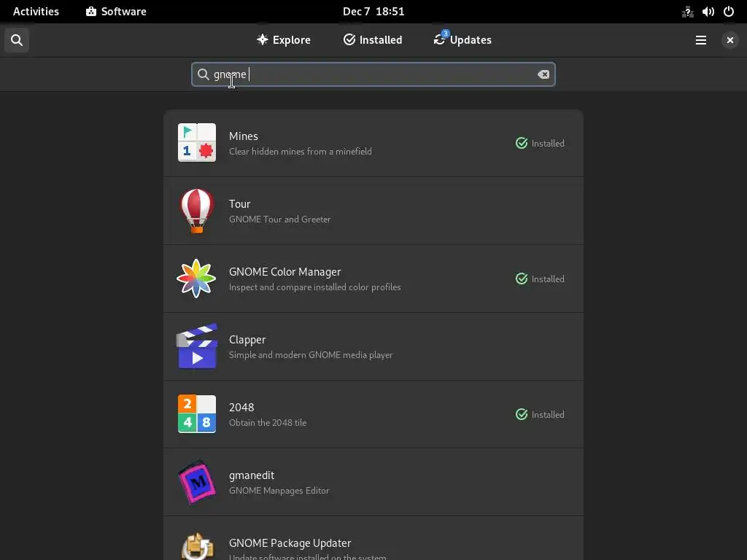The image size is (747, 560).
Task: Open the Software app menu in top bar
Action: coord(116,12)
